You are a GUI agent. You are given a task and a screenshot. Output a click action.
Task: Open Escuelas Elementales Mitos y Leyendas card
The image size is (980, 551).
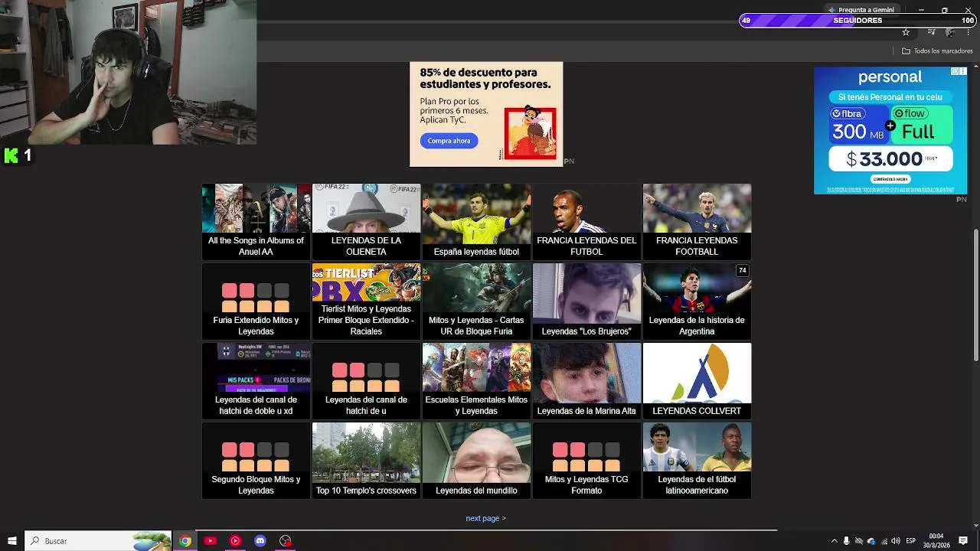tap(476, 380)
